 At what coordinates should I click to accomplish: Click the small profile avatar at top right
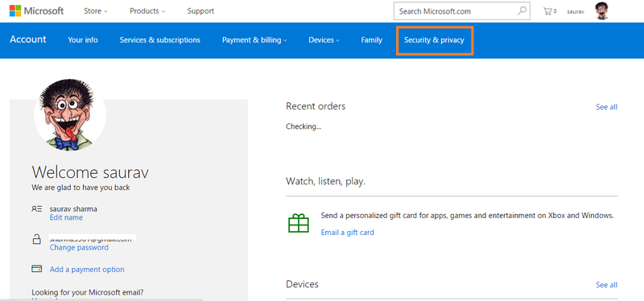pyautogui.click(x=601, y=11)
